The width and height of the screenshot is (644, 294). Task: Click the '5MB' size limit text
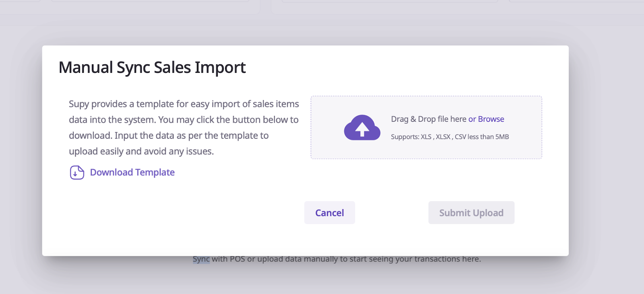(x=502, y=137)
